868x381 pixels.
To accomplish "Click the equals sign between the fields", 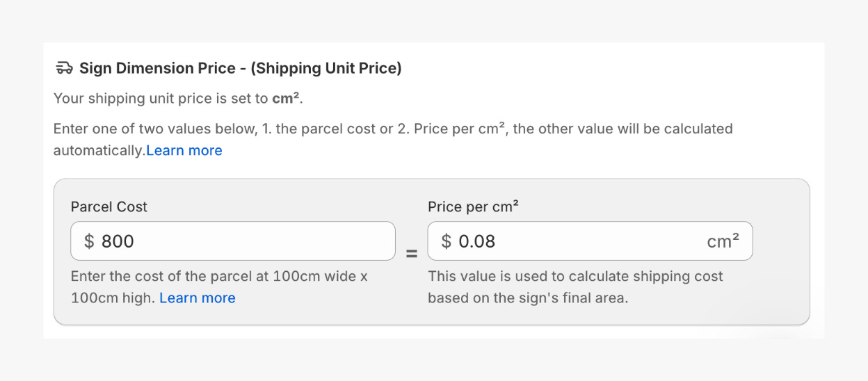I will pos(412,254).
